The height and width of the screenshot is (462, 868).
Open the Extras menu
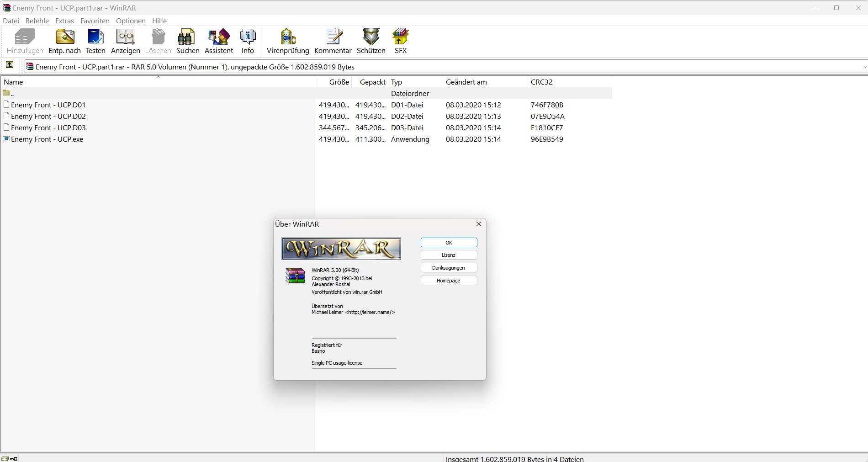[64, 21]
